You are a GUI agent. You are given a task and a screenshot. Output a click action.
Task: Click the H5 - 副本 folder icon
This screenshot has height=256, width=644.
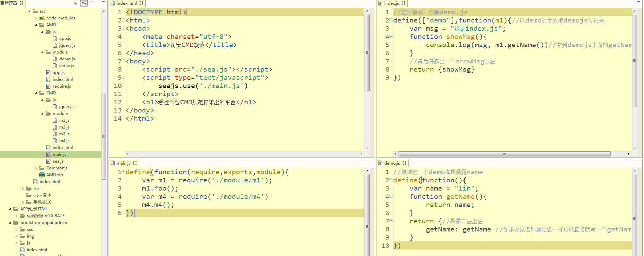tap(29, 195)
